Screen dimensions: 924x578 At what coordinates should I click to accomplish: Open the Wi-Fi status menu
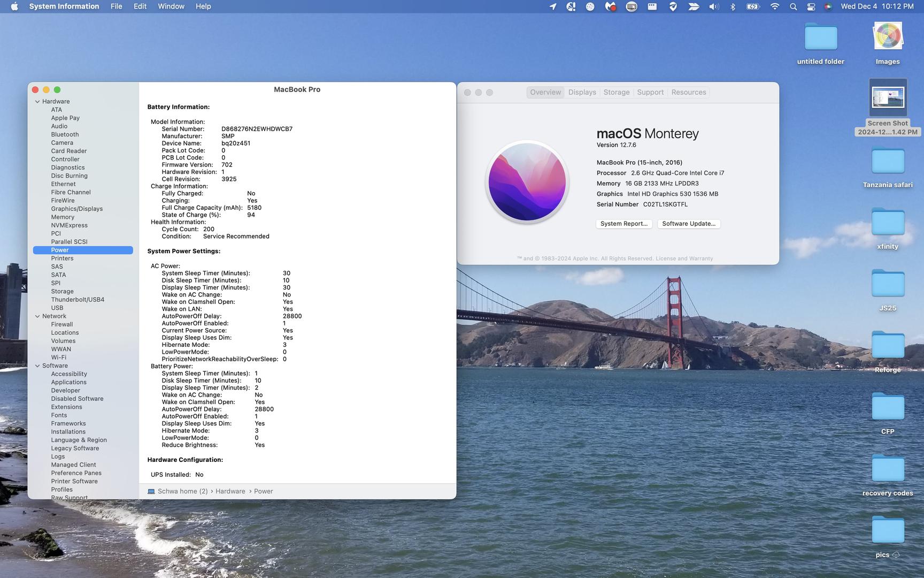point(774,6)
